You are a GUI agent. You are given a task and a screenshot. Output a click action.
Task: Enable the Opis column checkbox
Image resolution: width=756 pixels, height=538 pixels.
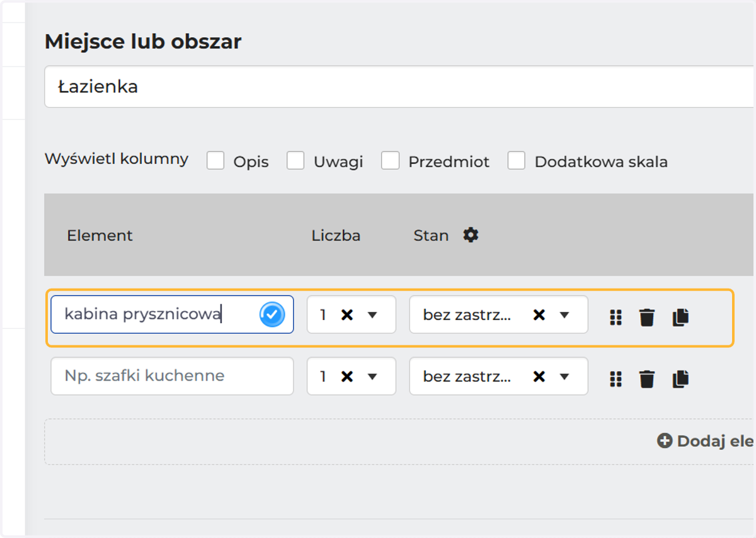tap(215, 161)
